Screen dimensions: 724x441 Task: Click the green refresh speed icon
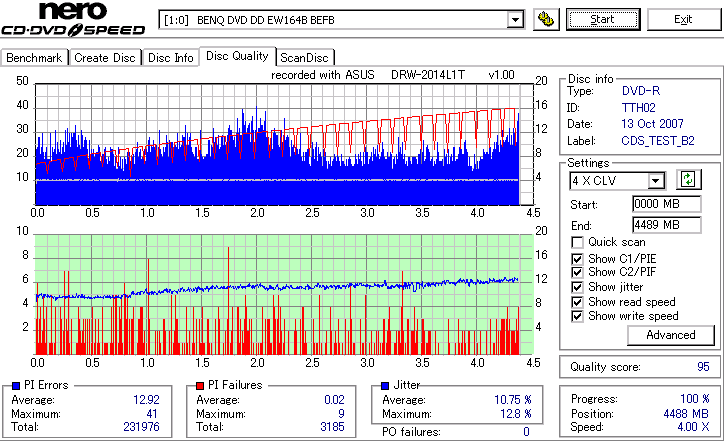click(x=688, y=179)
